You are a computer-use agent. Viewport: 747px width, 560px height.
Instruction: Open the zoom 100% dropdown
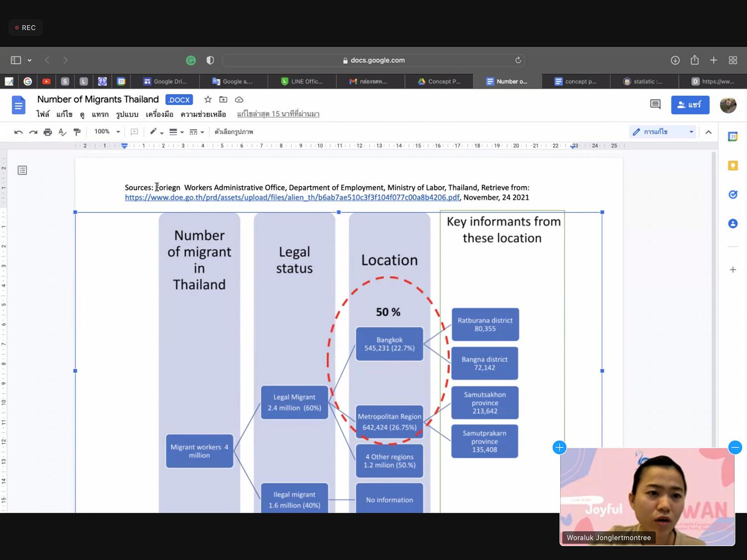pyautogui.click(x=107, y=132)
